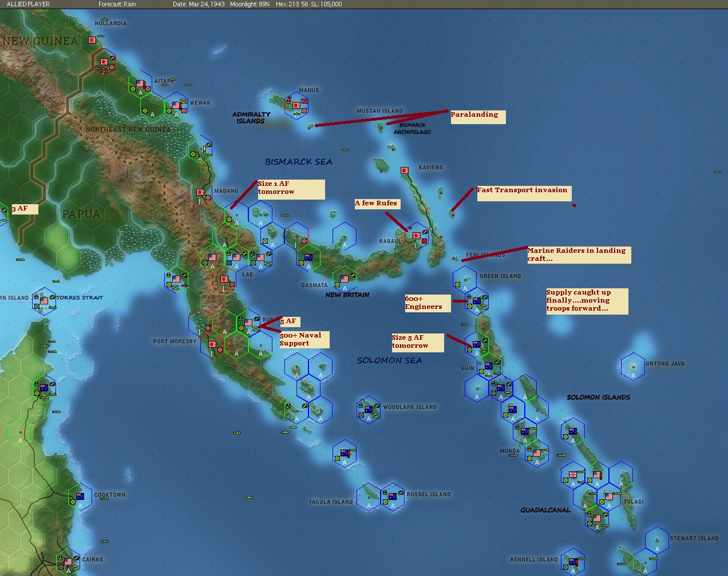This screenshot has height=576, width=728.
Task: Click the BISMARCK SEA map label
Action: tap(298, 162)
